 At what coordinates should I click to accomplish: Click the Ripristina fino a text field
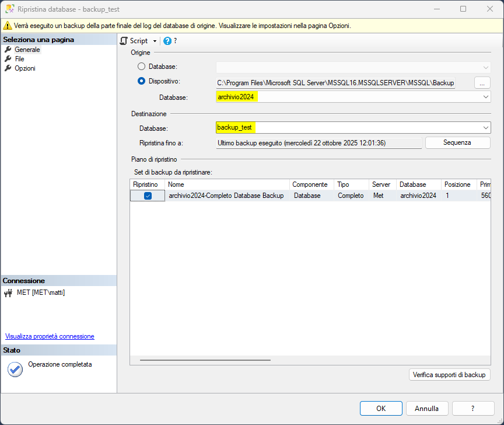[x=319, y=143]
